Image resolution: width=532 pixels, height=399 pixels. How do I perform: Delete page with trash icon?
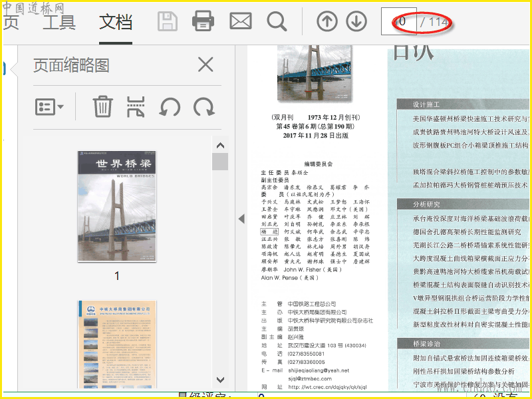point(103,106)
